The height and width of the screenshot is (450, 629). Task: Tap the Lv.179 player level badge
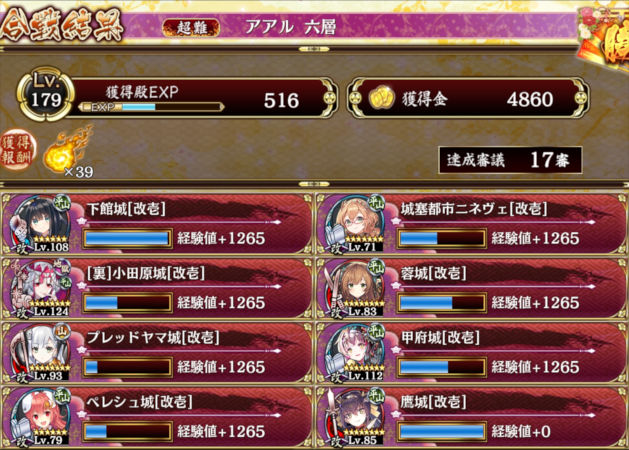pos(45,95)
